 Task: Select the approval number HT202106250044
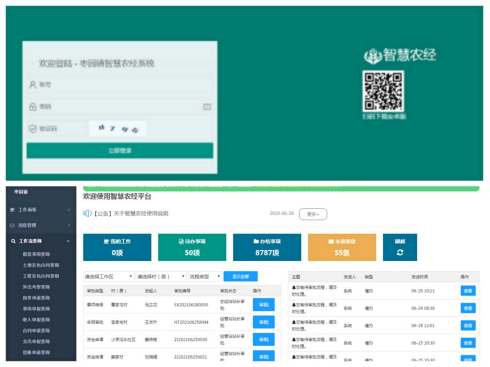coord(191,322)
